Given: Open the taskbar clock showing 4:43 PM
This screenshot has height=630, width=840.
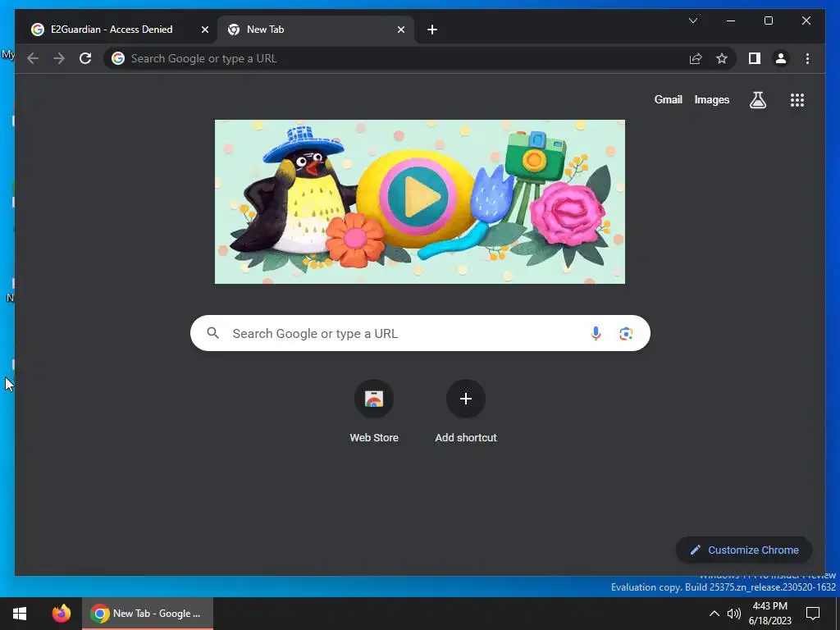Looking at the screenshot, I should (x=769, y=614).
